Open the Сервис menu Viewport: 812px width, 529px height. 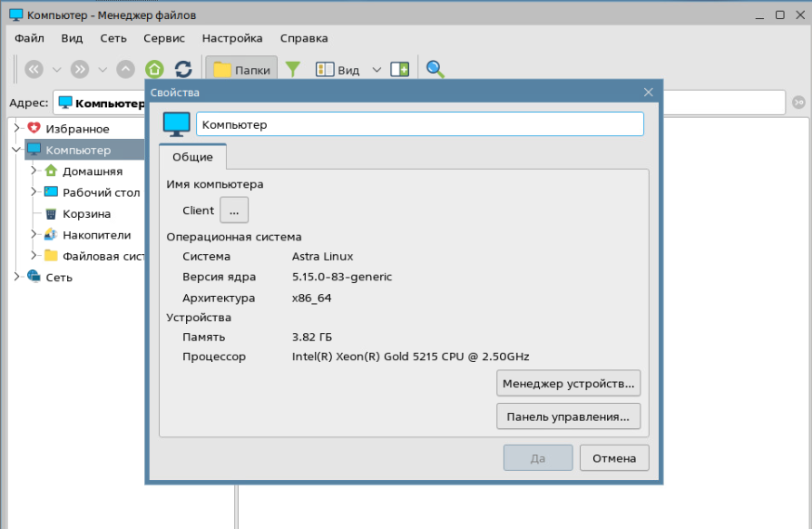[x=164, y=38]
